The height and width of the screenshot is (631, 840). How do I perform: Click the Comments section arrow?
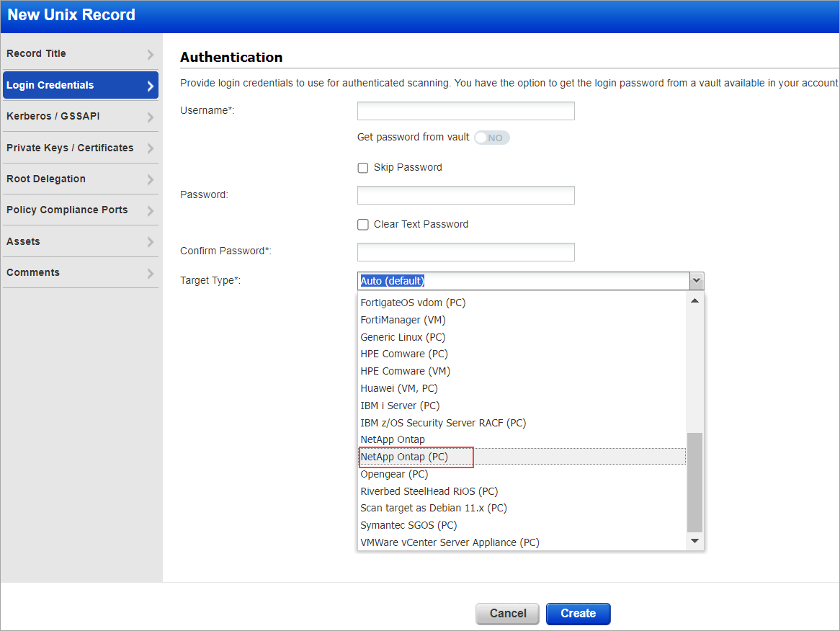150,272
